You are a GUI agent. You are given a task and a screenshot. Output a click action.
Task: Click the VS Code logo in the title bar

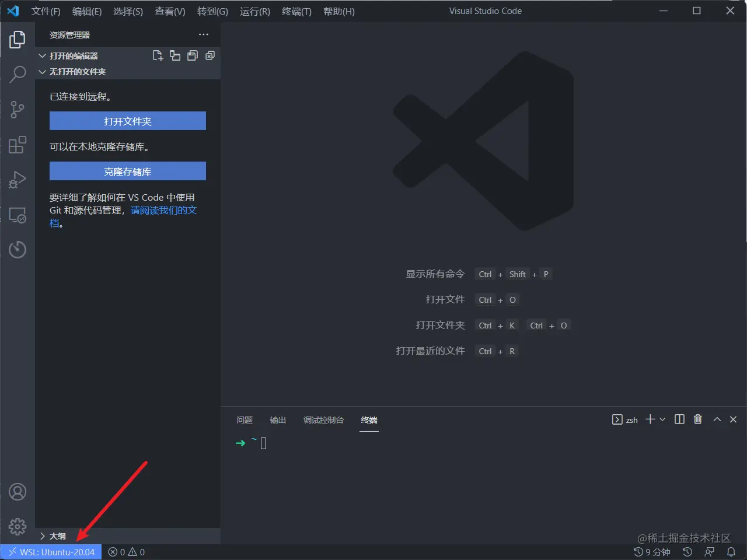[x=13, y=11]
